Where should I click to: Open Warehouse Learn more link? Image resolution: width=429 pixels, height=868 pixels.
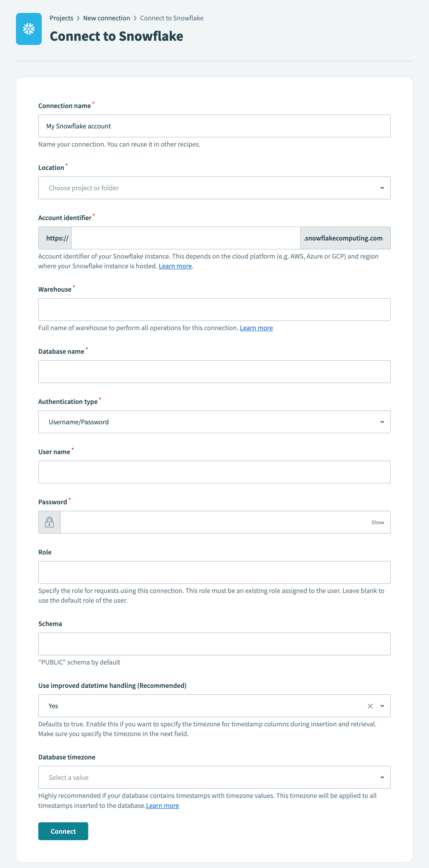256,328
